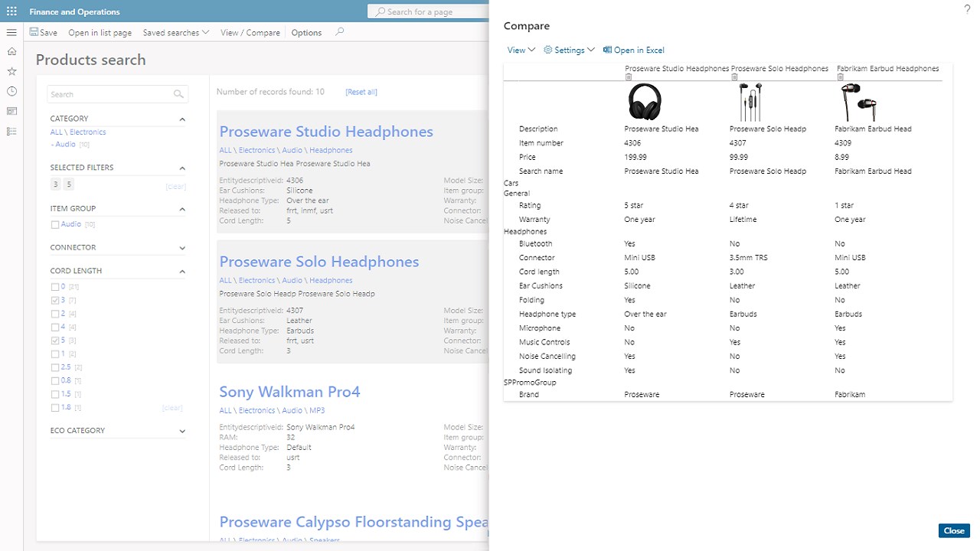Screen dimensions: 980x551
Task: Click magnifier in filter search box
Action: pyautogui.click(x=178, y=94)
